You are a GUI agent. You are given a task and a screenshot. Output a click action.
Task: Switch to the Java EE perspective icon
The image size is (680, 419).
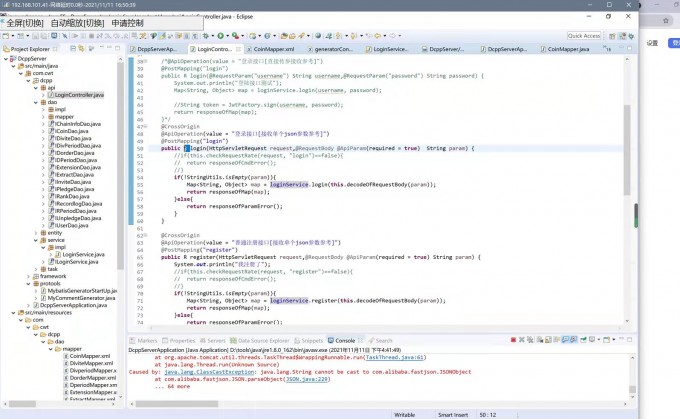click(622, 36)
